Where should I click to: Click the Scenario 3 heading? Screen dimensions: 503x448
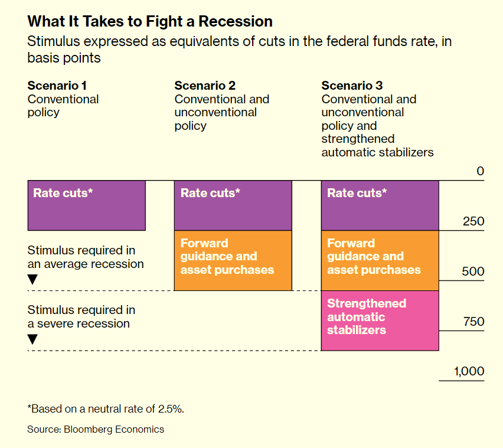pyautogui.click(x=352, y=86)
